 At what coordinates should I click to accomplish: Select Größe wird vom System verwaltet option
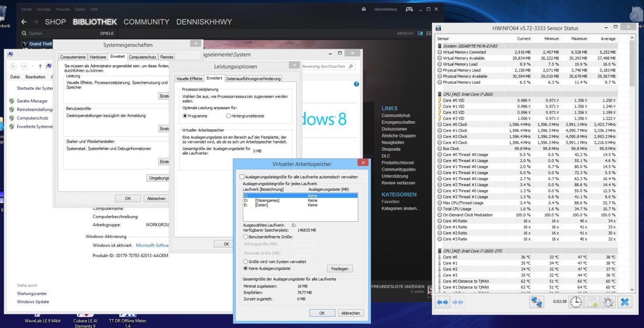[x=246, y=262]
